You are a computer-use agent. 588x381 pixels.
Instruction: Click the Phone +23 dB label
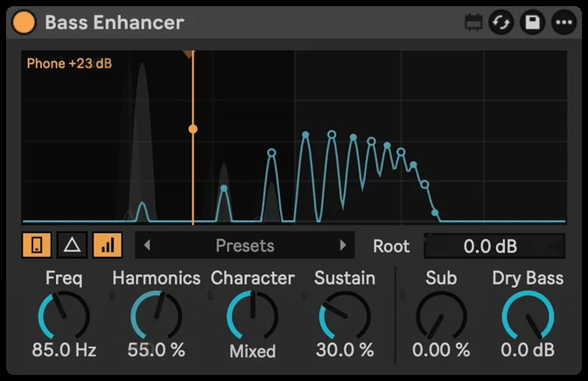pos(69,63)
